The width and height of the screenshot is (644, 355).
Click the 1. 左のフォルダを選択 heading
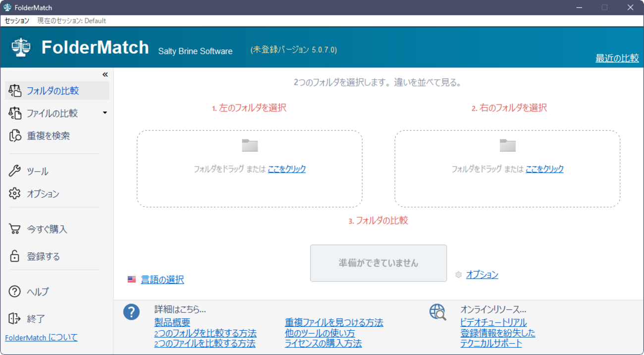tap(249, 108)
